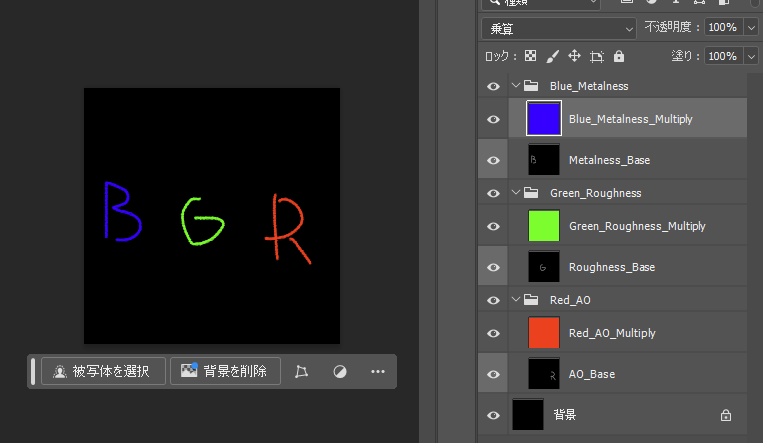Open adjustment layer half-circle icon in task bar

click(340, 372)
